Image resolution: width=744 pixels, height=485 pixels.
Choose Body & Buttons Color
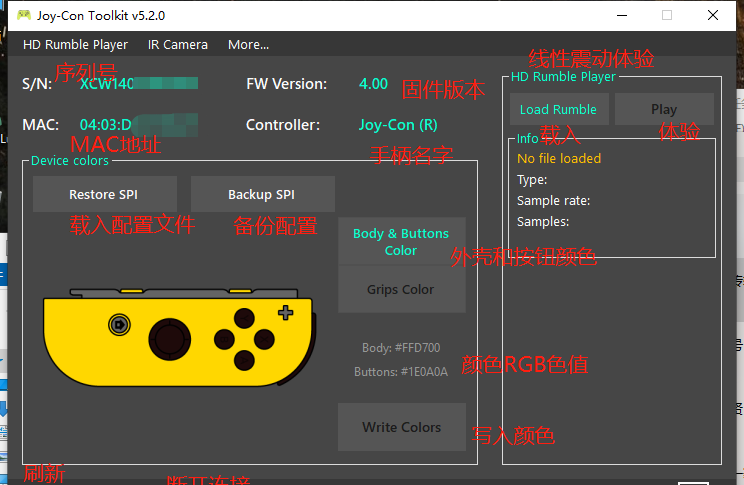pos(401,241)
